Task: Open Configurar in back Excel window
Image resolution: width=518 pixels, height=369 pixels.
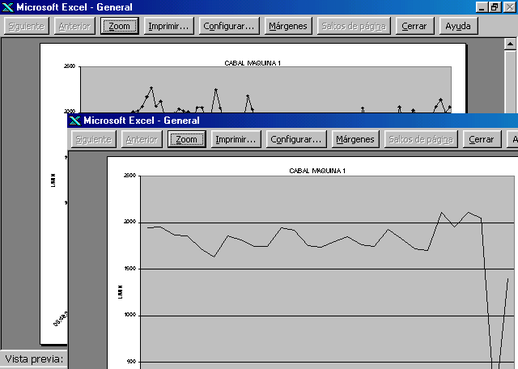Action: 229,26
